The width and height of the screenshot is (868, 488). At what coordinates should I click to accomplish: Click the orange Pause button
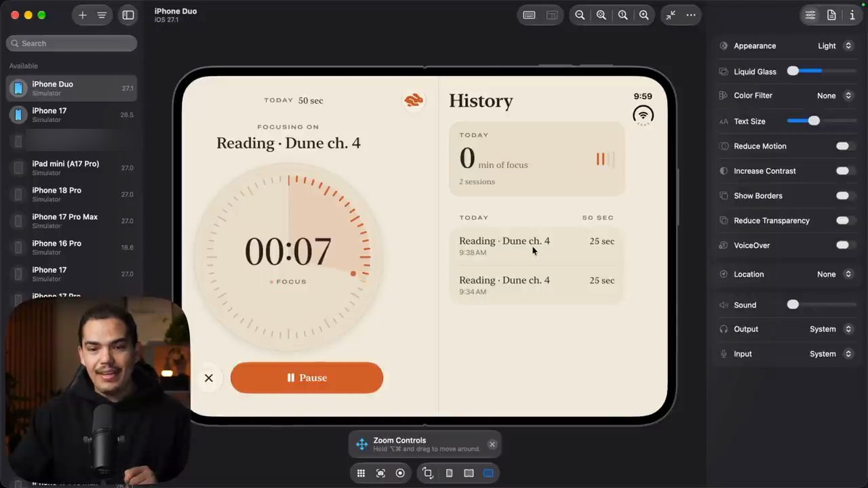307,378
